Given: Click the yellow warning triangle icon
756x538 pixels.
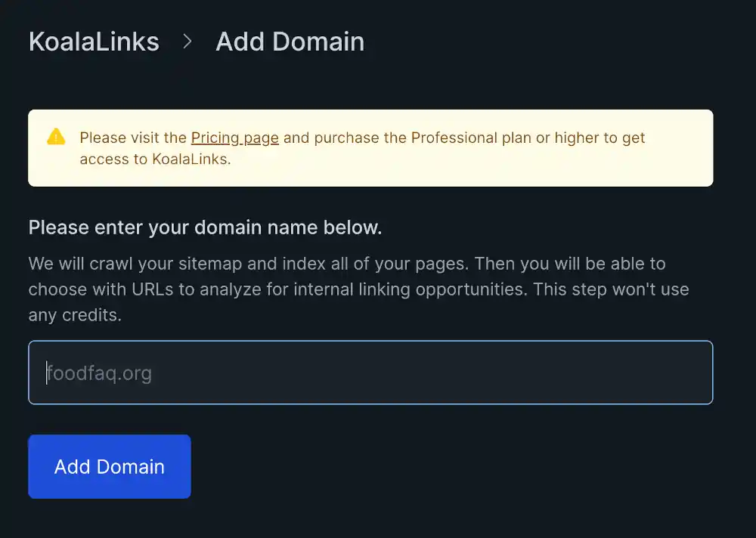Looking at the screenshot, I should click(56, 137).
